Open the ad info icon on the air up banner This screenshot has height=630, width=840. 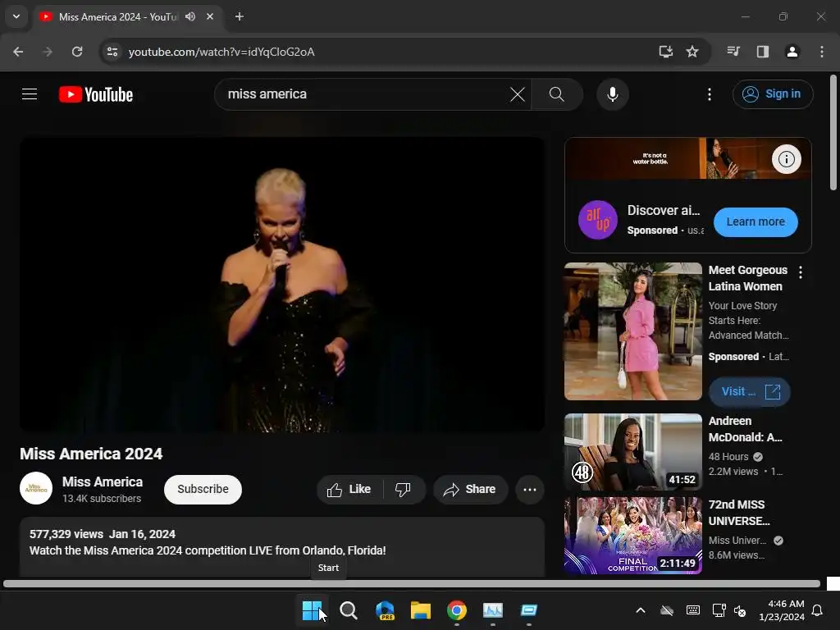pos(786,159)
